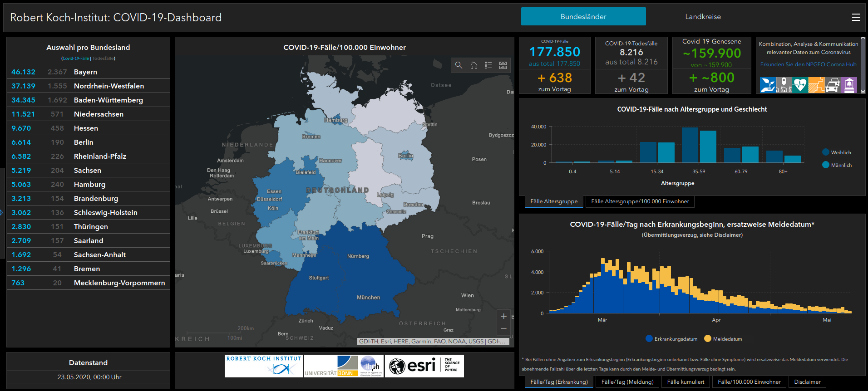Open the basemap gallery grid
This screenshot has width=868, height=391.
pyautogui.click(x=503, y=65)
